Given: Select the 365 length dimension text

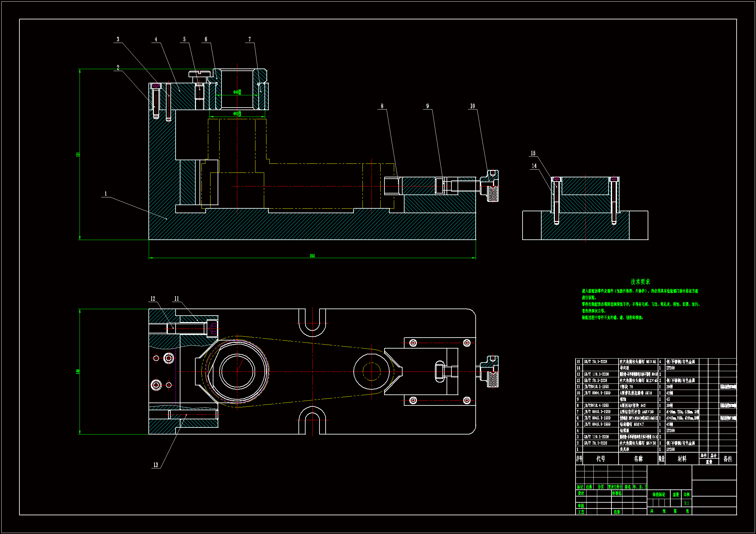Looking at the screenshot, I should click(x=312, y=256).
